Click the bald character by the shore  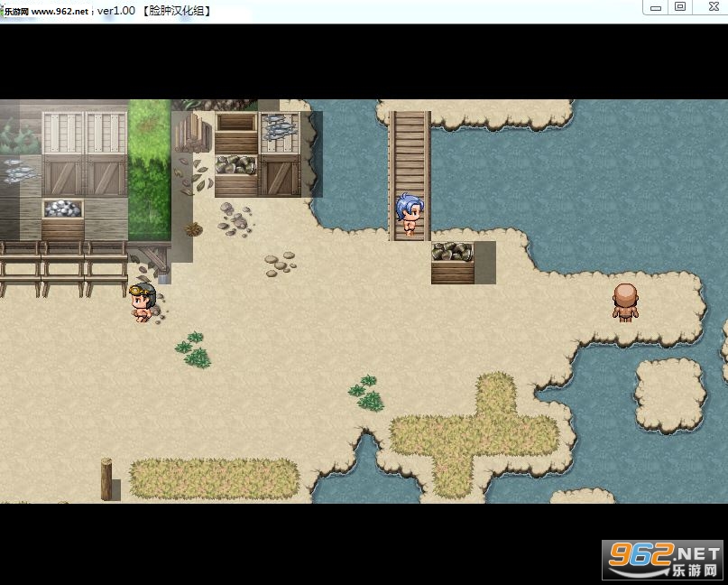tap(625, 302)
